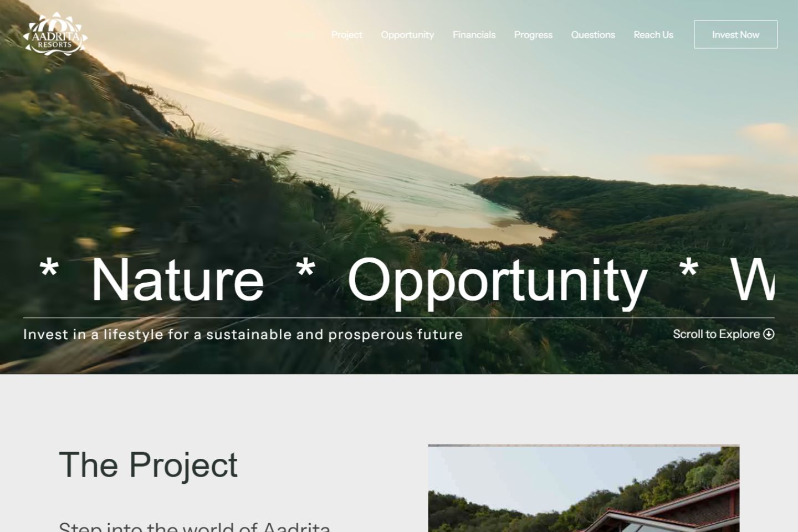Open the Financials nav item
798x532 pixels.
pos(474,34)
